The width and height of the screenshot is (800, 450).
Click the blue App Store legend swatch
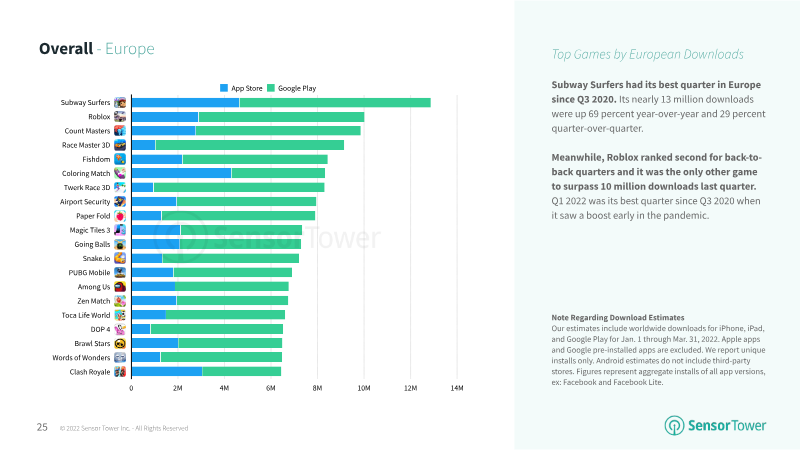(224, 88)
